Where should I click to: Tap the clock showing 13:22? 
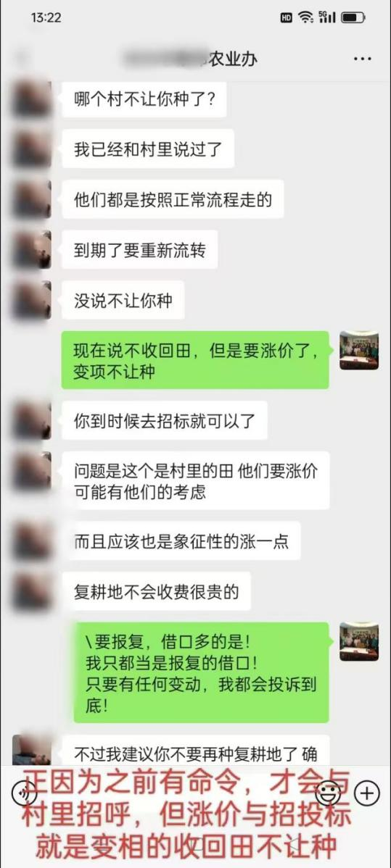pyautogui.click(x=46, y=17)
